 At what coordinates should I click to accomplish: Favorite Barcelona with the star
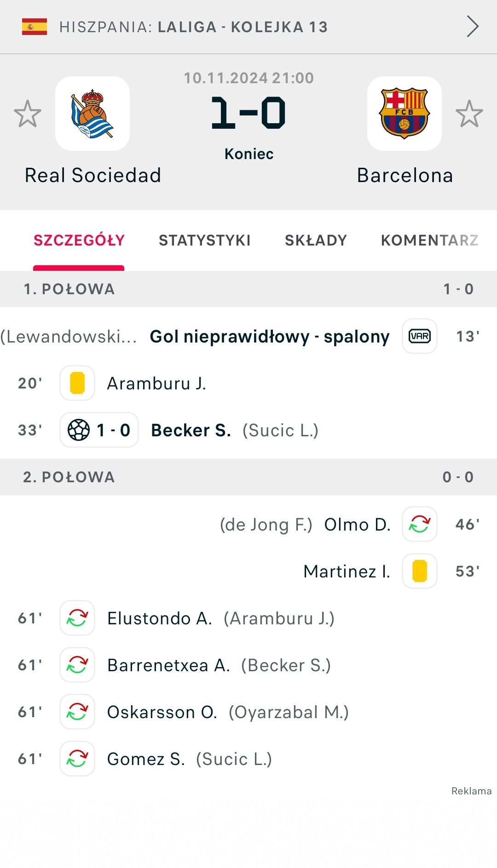tap(469, 114)
